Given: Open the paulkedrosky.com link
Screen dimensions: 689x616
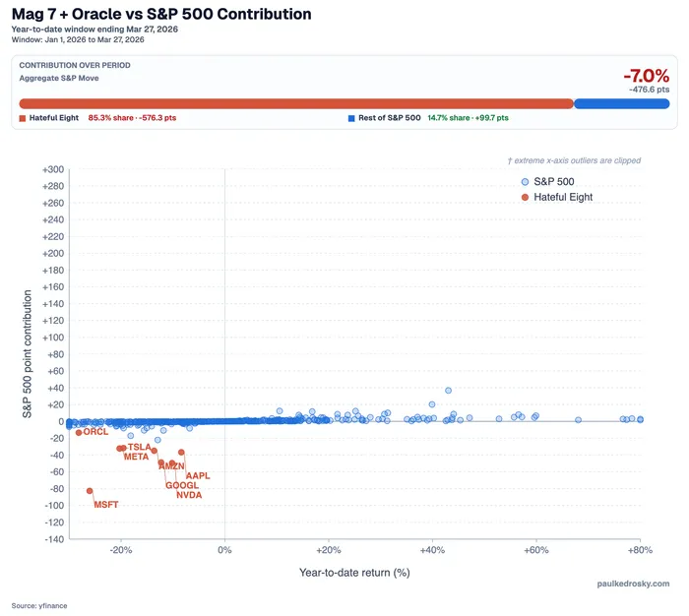Looking at the screenshot, I should tap(633, 584).
